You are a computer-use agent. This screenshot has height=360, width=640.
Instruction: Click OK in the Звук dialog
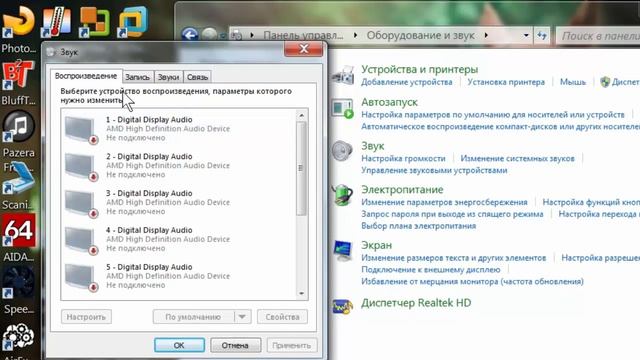(x=180, y=345)
